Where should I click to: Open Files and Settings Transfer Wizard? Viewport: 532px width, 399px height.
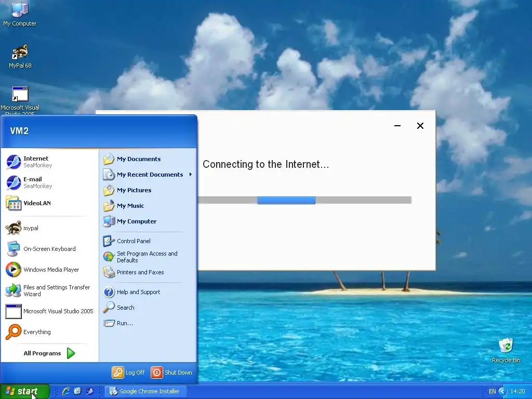point(49,290)
